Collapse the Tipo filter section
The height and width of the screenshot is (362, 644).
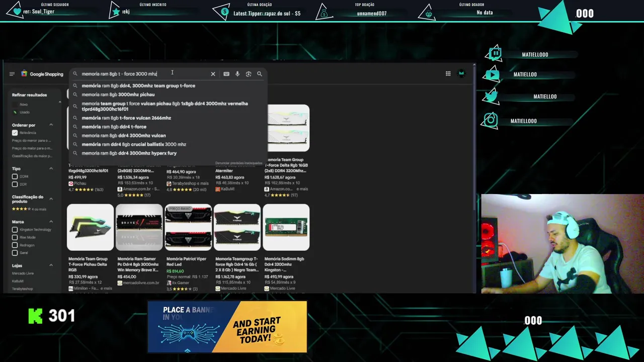click(51, 168)
